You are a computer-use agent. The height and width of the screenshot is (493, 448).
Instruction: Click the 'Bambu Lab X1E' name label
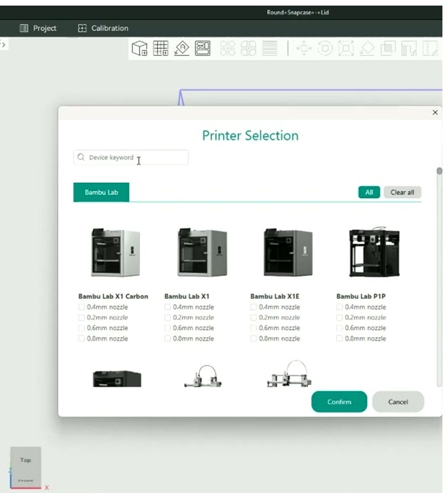pyautogui.click(x=275, y=296)
